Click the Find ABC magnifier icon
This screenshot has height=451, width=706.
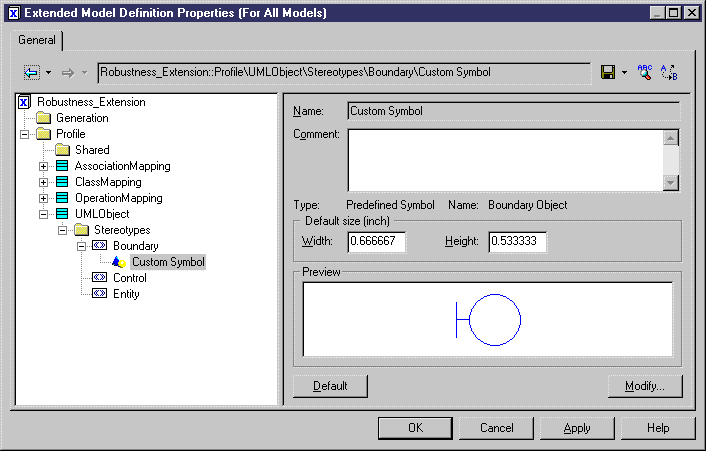645,72
